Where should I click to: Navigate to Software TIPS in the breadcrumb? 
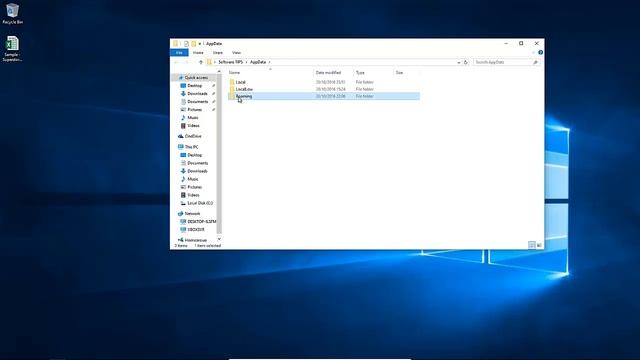(x=231, y=62)
